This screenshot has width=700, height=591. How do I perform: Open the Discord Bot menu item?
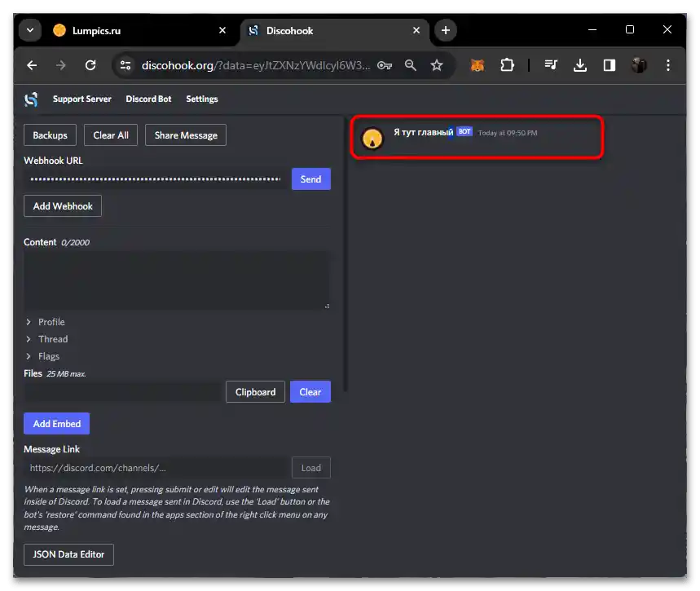point(148,99)
